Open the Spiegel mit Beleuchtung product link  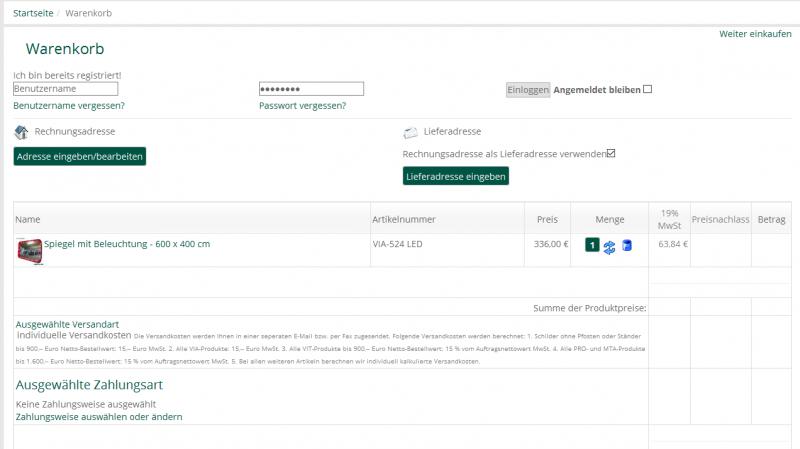pyautogui.click(x=127, y=244)
